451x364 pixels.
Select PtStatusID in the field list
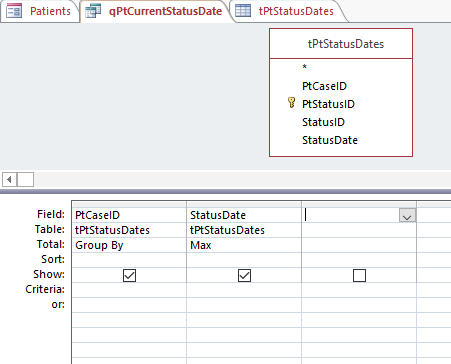328,104
